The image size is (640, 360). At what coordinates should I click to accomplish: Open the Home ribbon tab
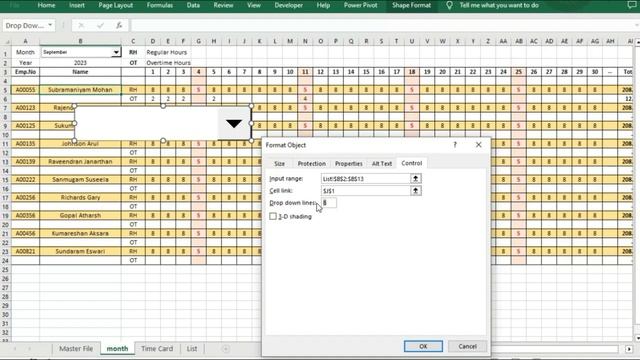[x=46, y=5]
